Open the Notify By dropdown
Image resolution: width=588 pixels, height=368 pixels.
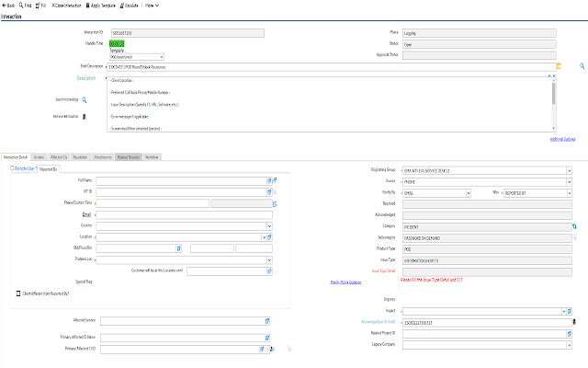(x=468, y=193)
